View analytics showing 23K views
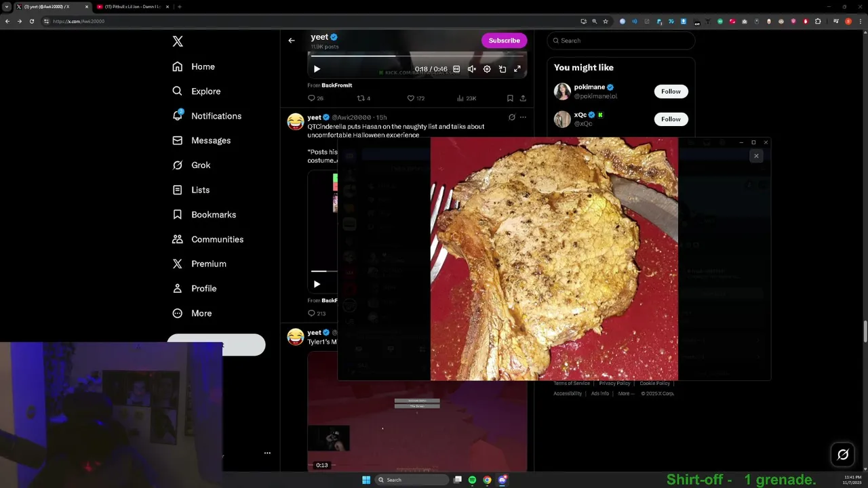This screenshot has height=488, width=868. pos(467,98)
